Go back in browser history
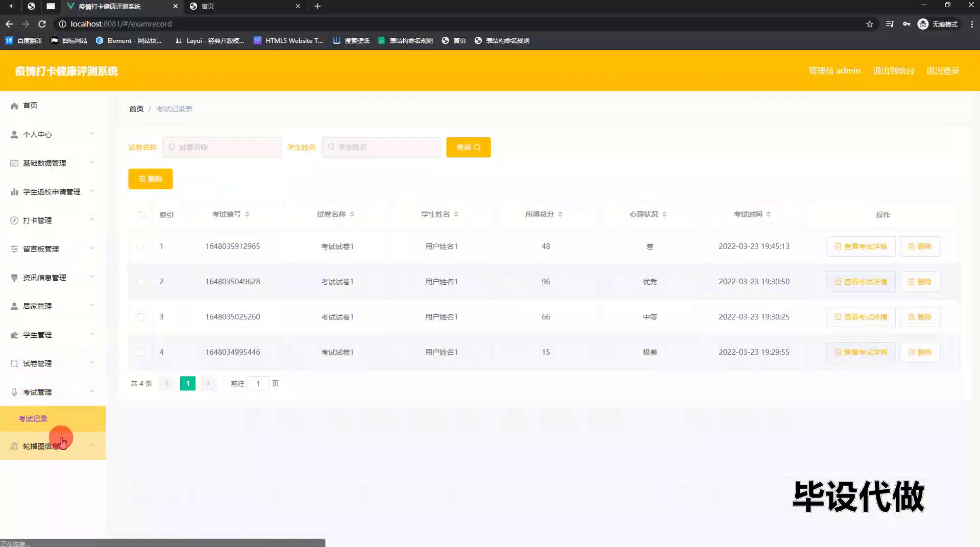The image size is (980, 547). tap(9, 24)
